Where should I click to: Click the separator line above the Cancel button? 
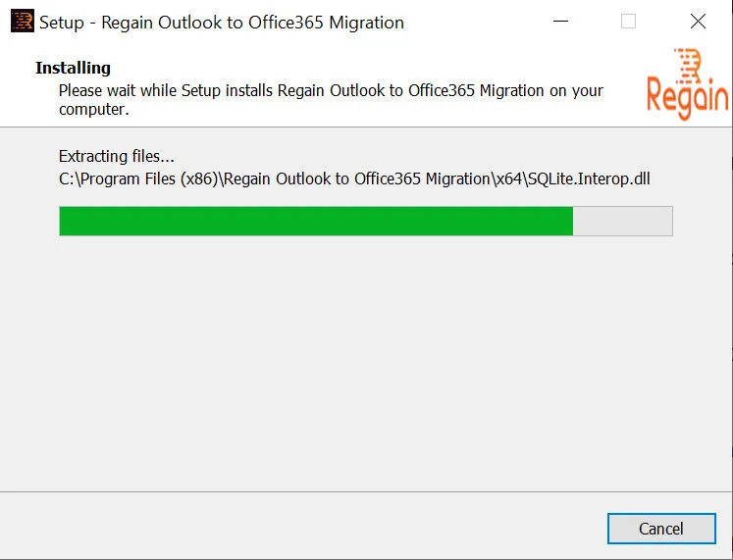pos(366,491)
